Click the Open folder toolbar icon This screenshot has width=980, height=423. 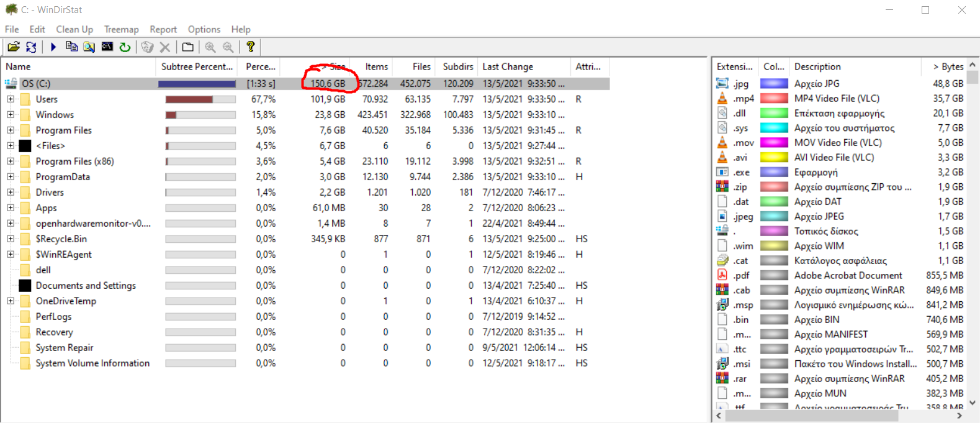(14, 47)
